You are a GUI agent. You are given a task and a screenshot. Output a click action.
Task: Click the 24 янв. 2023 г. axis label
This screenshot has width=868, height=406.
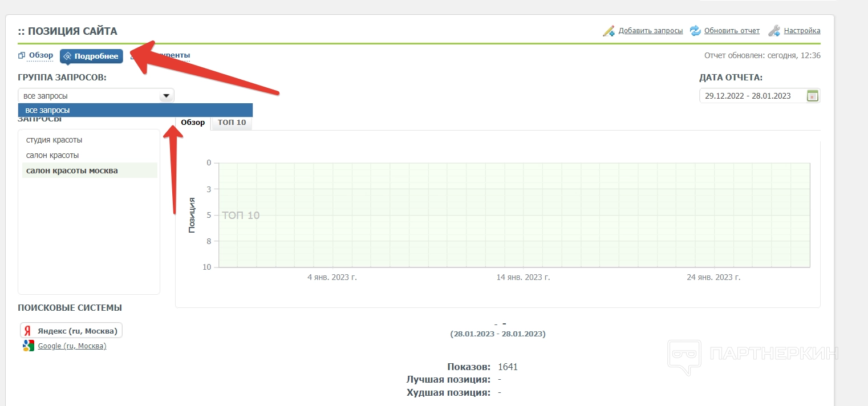coord(713,277)
